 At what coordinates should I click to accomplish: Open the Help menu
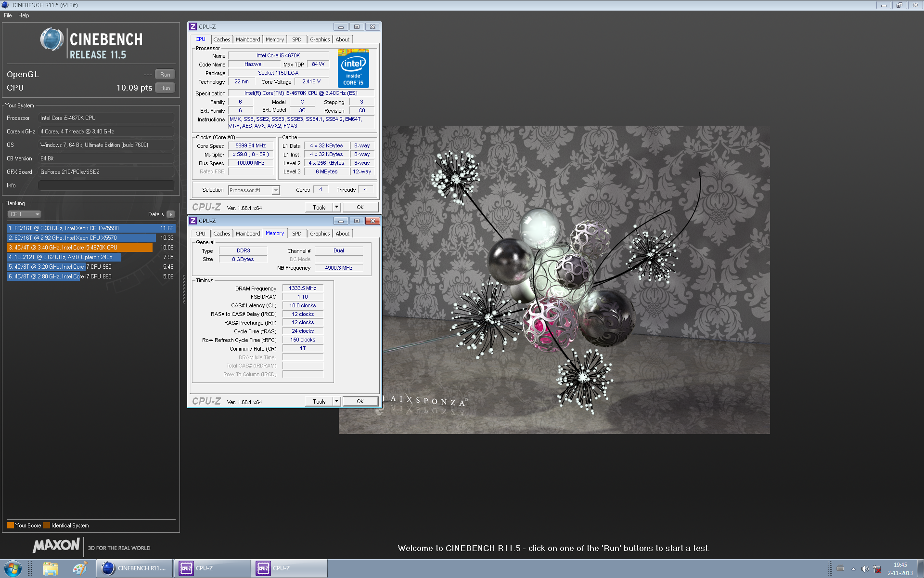coord(24,15)
